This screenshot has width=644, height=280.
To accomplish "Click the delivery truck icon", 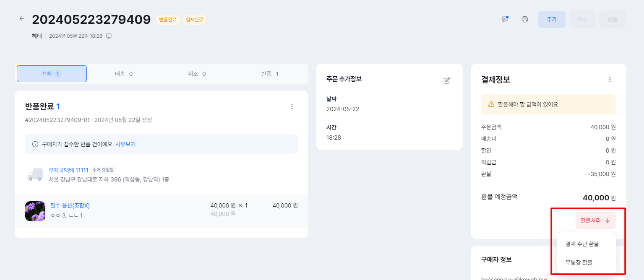I will (x=35, y=174).
